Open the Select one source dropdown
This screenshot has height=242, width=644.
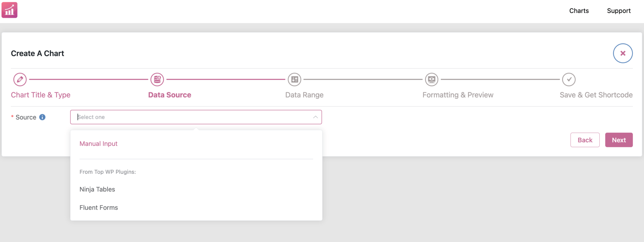[x=196, y=117]
